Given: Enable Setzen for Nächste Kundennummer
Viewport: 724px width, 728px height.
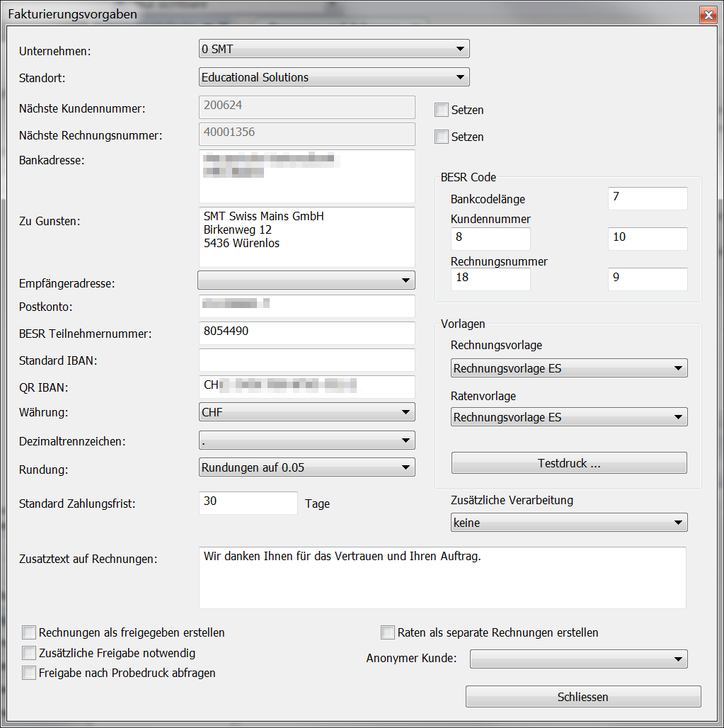Looking at the screenshot, I should coord(442,110).
